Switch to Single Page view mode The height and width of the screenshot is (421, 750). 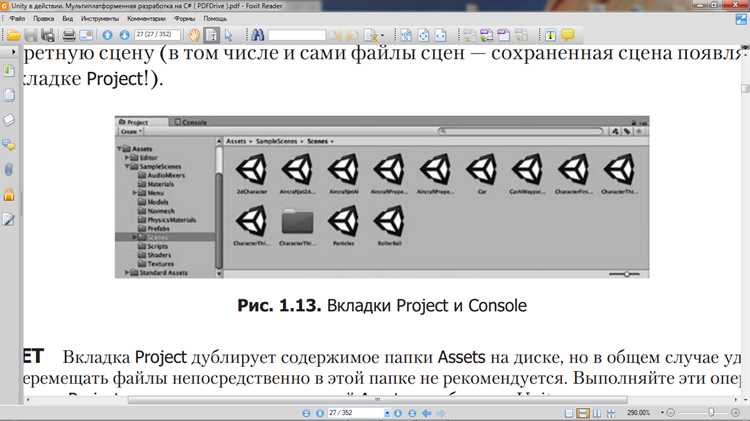569,413
